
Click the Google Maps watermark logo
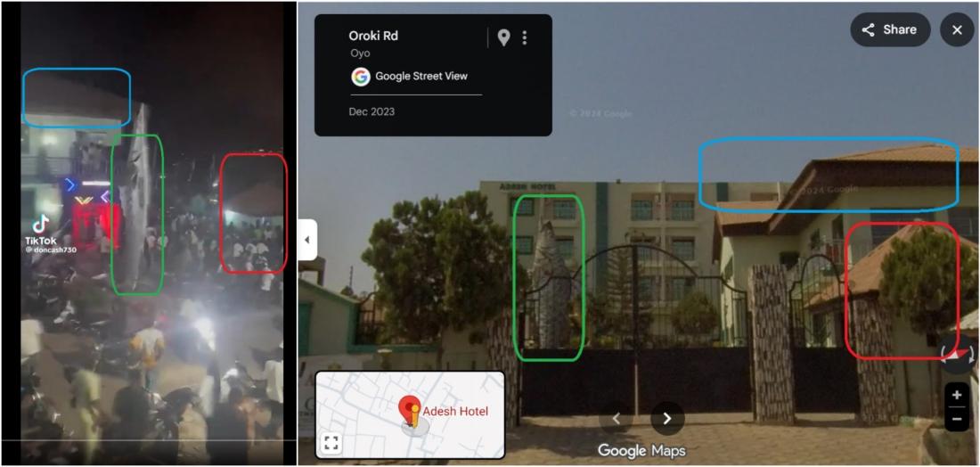(x=641, y=450)
